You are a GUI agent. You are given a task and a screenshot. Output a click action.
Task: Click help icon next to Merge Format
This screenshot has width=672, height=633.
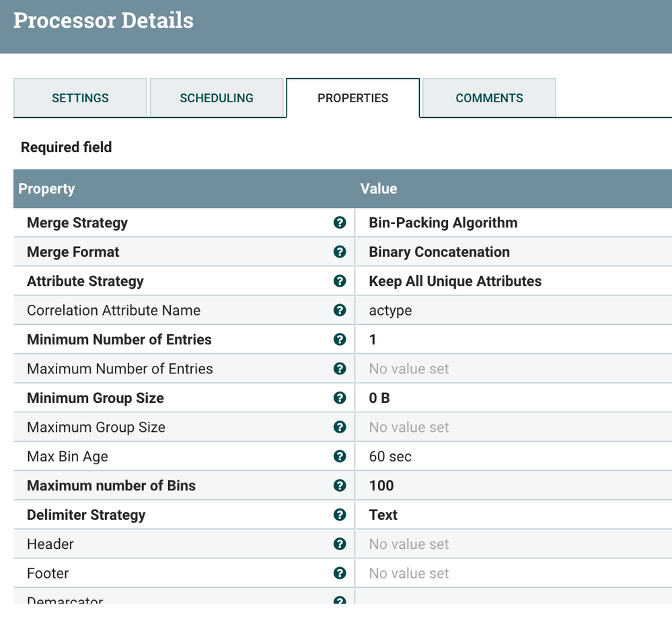(x=340, y=252)
